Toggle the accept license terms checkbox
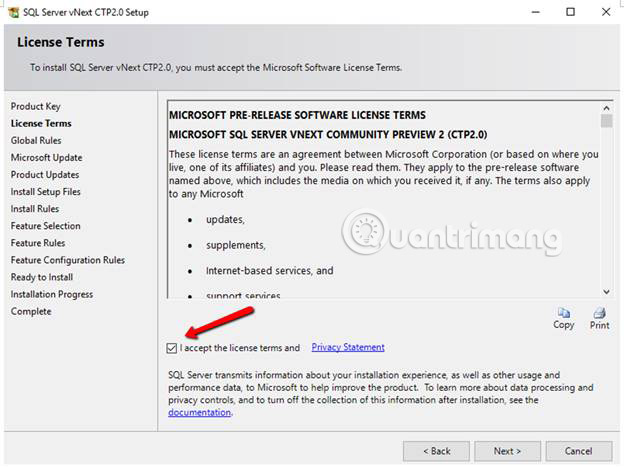624x467 pixels. pos(172,348)
